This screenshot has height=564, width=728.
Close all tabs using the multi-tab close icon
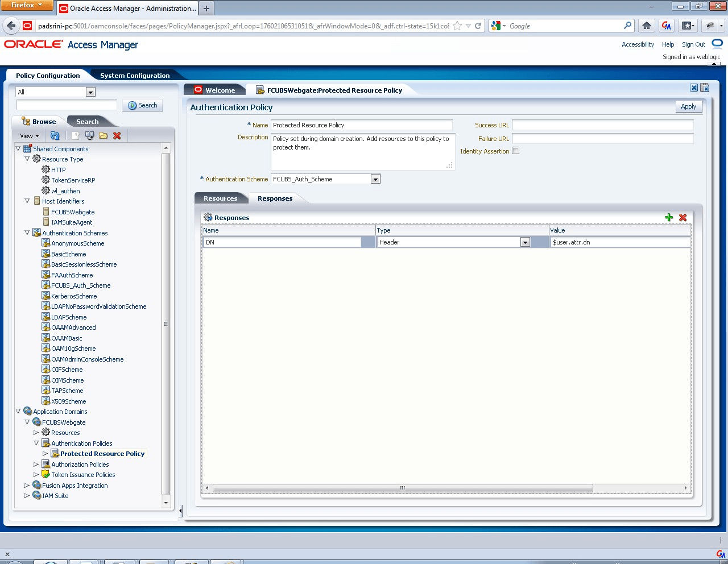coord(705,88)
